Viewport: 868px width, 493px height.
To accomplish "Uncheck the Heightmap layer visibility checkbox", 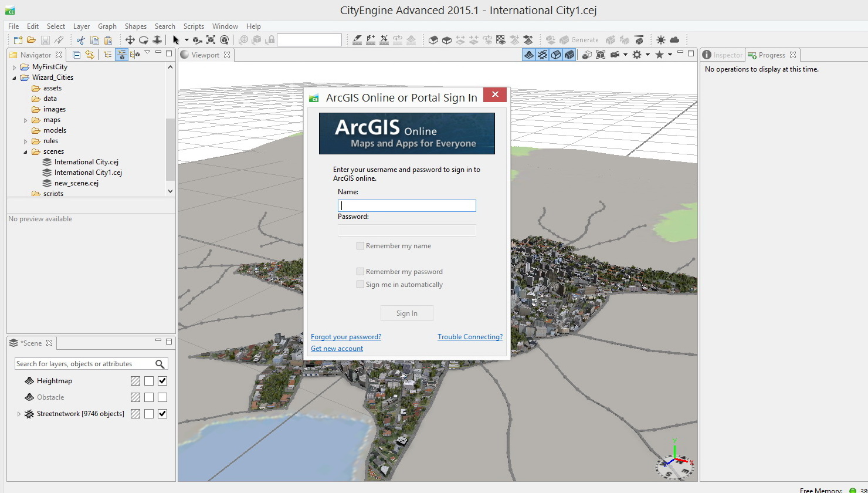I will (x=162, y=381).
